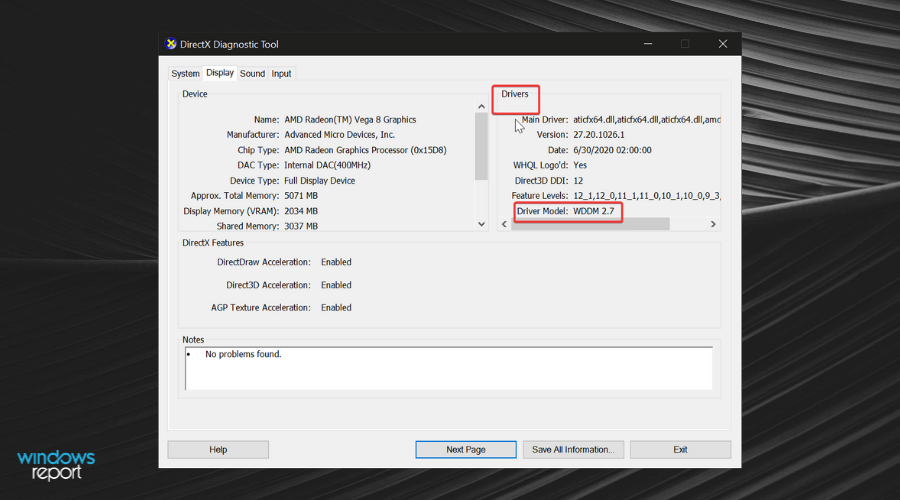Click the driver date 6/30/2020 02:00:00
Viewport: 900px width, 500px height.
(x=612, y=150)
